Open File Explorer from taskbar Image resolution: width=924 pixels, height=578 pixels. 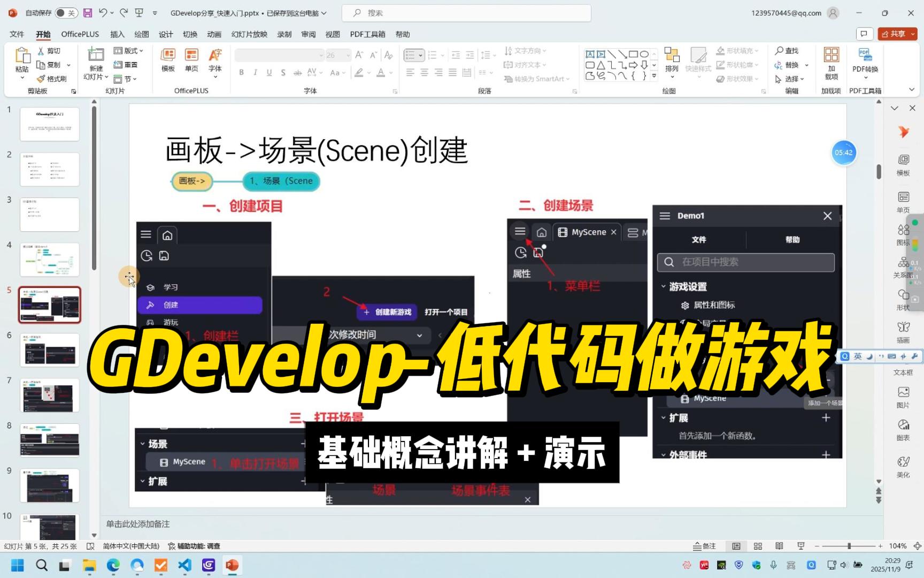tap(89, 565)
